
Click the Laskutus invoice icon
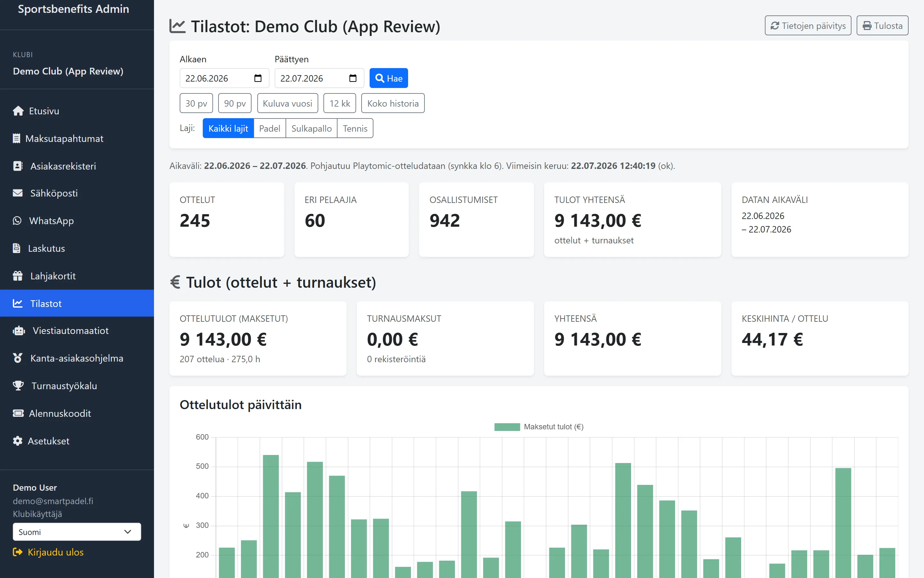pyautogui.click(x=16, y=248)
